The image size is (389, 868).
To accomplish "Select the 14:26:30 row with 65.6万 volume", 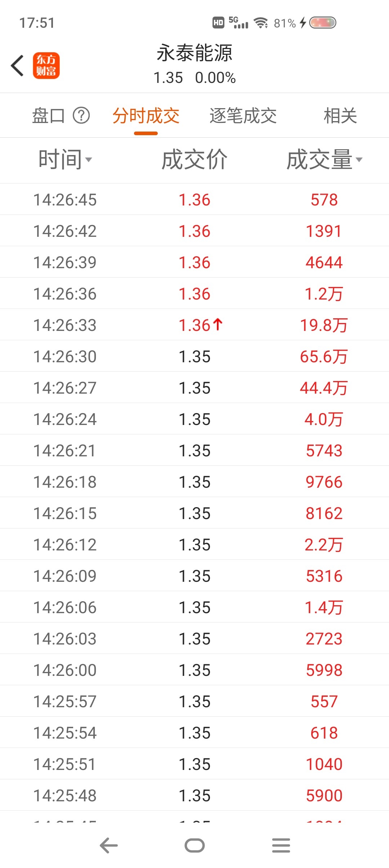I will pyautogui.click(x=194, y=356).
